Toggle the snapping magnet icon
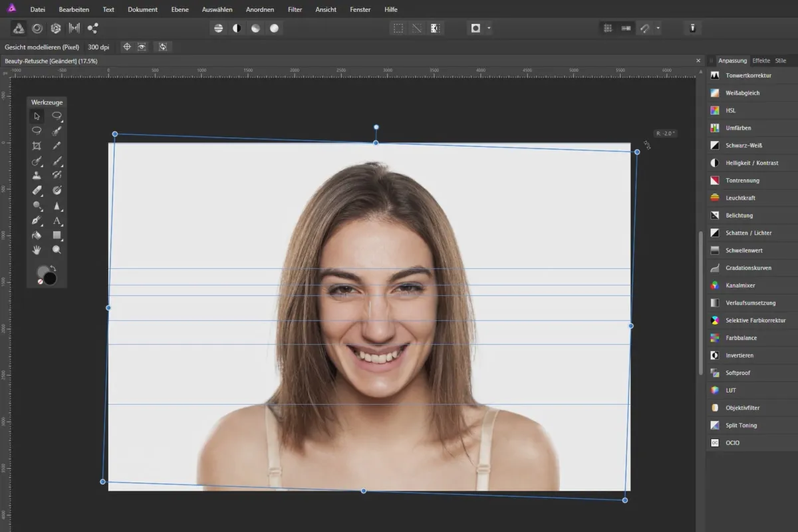 (x=644, y=29)
